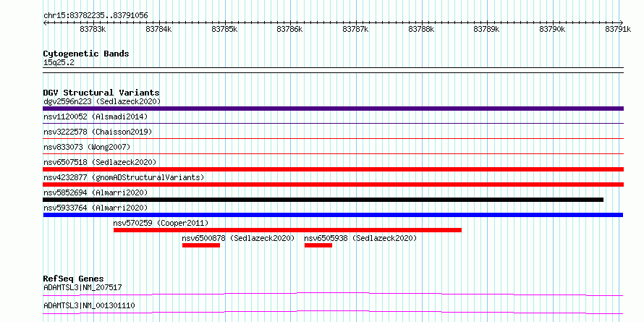Open nsv4232877 (gnomADStructuralVariants) label
The height and width of the screenshot is (322, 644).
pyautogui.click(x=124, y=177)
